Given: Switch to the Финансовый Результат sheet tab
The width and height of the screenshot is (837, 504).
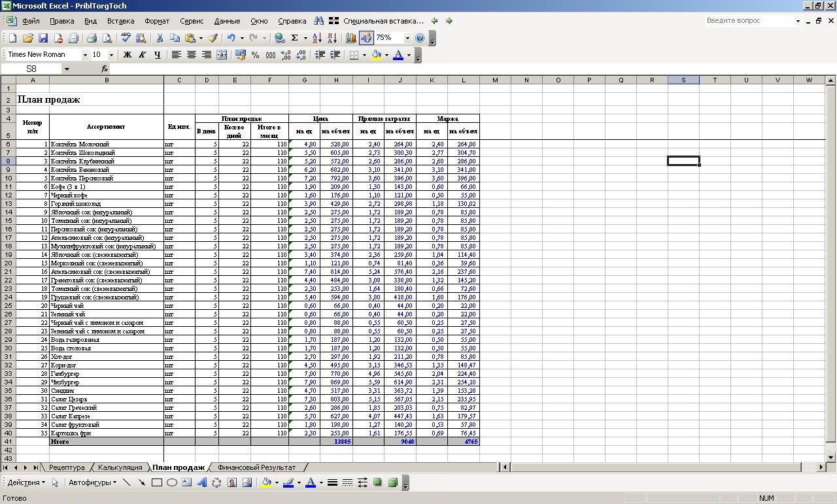Looking at the screenshot, I should [x=256, y=467].
